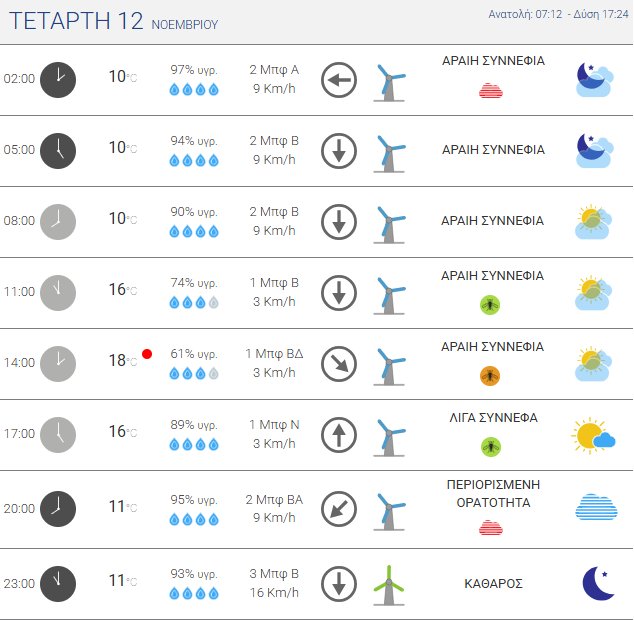634x620 pixels.
Task: Click the ΛΙΓΑ ΣΥΝΝΕΦΑ description at 17:00
Action: pos(494,418)
